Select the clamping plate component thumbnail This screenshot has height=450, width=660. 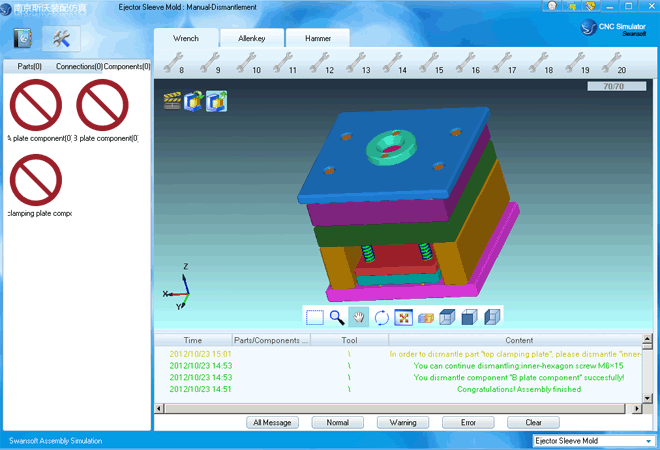pos(36,181)
